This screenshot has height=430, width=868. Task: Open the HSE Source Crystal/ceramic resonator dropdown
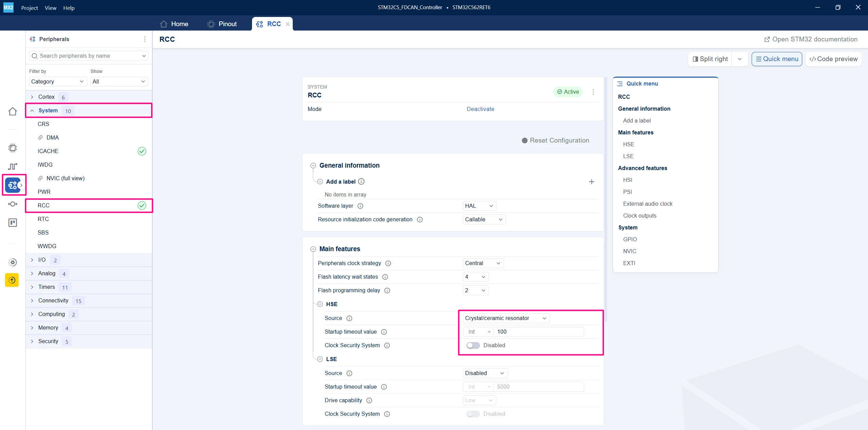[x=506, y=318]
